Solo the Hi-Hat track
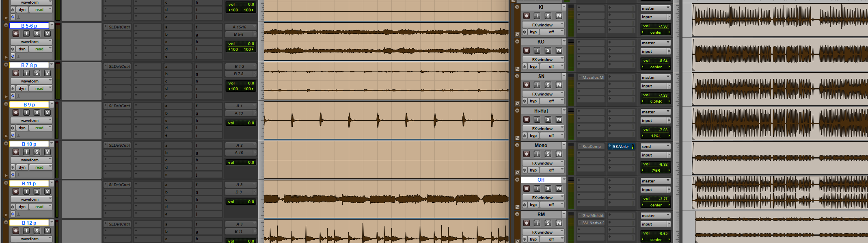This screenshot has width=868, height=243. (548, 119)
